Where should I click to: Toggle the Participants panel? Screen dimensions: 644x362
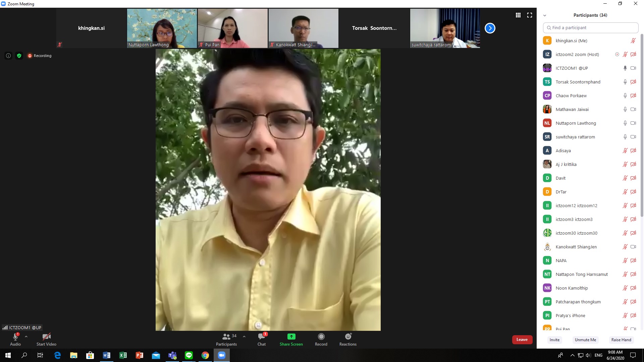pos(226,339)
